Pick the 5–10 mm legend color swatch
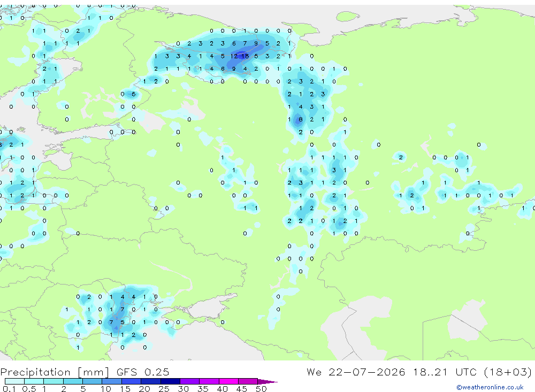The image size is (535, 392). coord(92,381)
